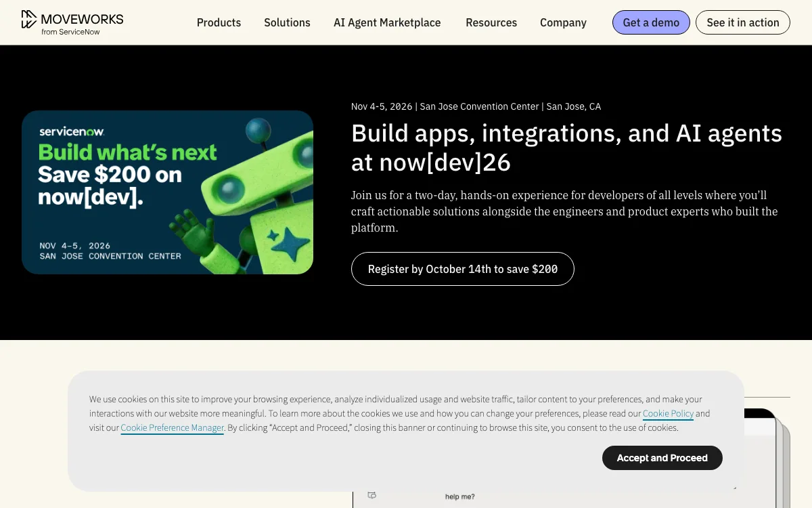The height and width of the screenshot is (508, 812).
Task: Click the See it in action button
Action: pyautogui.click(x=743, y=22)
